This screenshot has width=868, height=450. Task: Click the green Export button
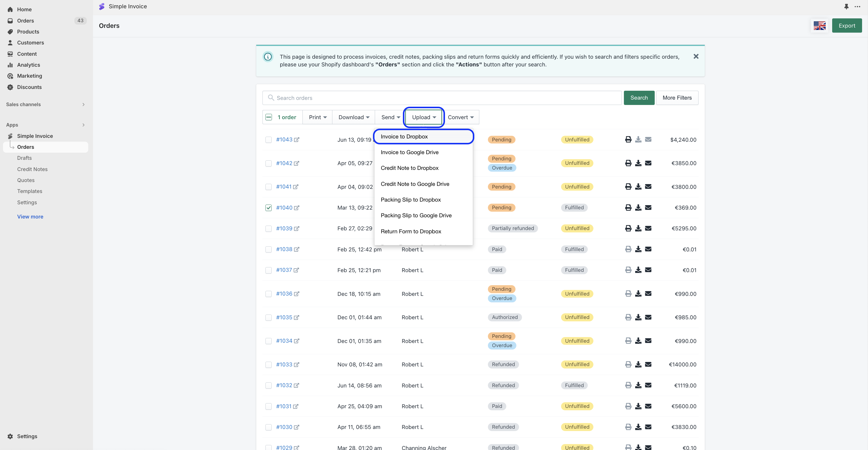coord(846,25)
